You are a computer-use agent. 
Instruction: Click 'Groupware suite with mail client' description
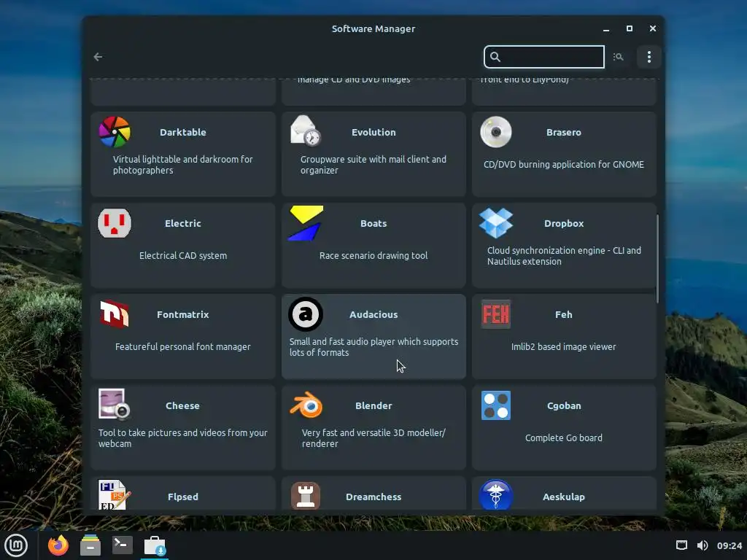click(373, 165)
